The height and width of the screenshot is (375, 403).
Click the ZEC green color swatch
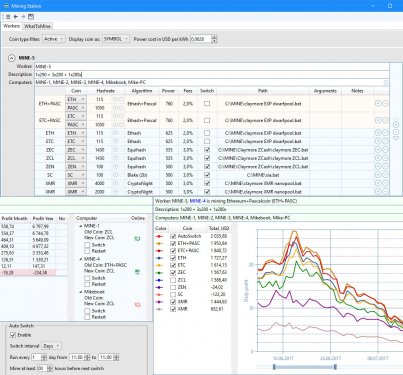(160, 273)
